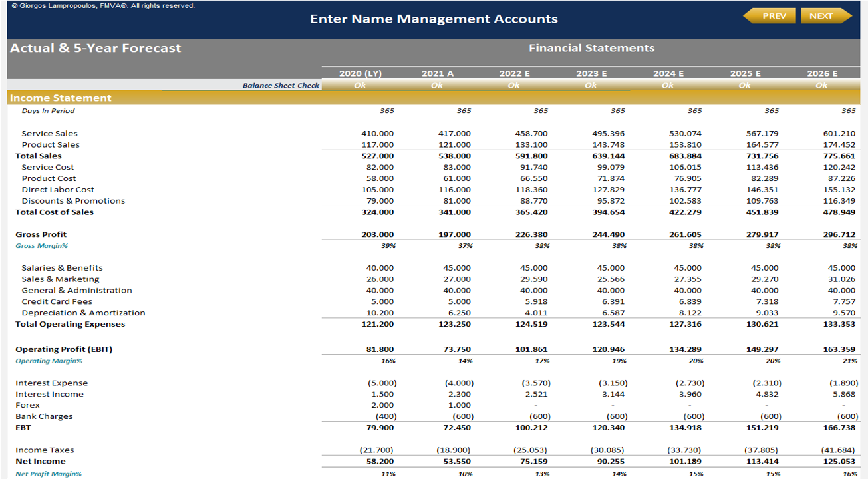
Task: Select the Operating Profit (EBIT) label
Action: point(64,349)
